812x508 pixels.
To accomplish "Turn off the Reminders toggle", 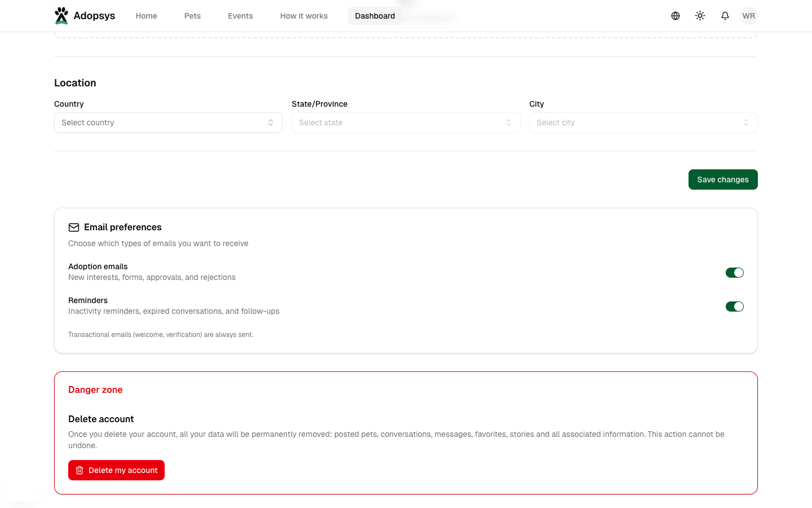I will 735,306.
